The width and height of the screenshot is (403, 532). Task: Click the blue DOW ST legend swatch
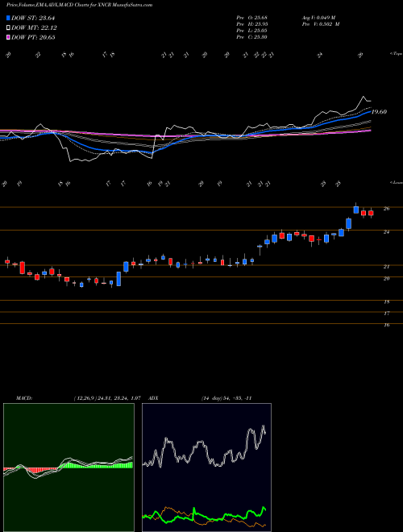click(9, 18)
